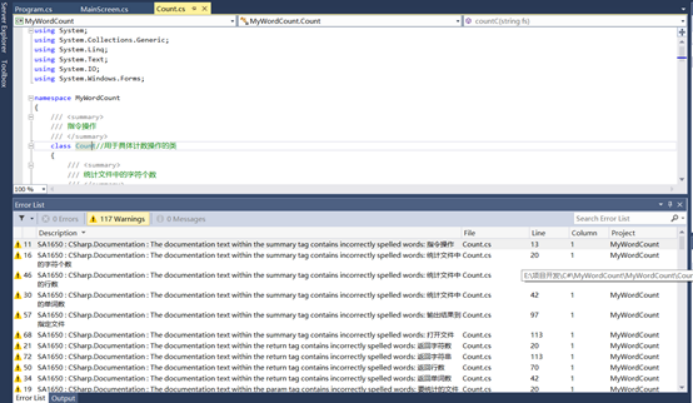Select warning 34 row in Error List
The height and width of the screenshot is (403, 693).
coord(346,378)
